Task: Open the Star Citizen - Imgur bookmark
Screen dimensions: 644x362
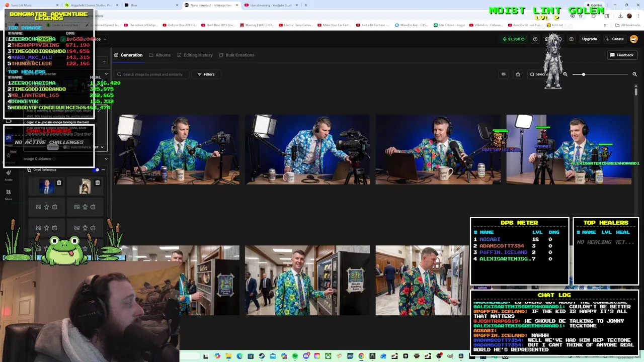Action: [x=448, y=25]
